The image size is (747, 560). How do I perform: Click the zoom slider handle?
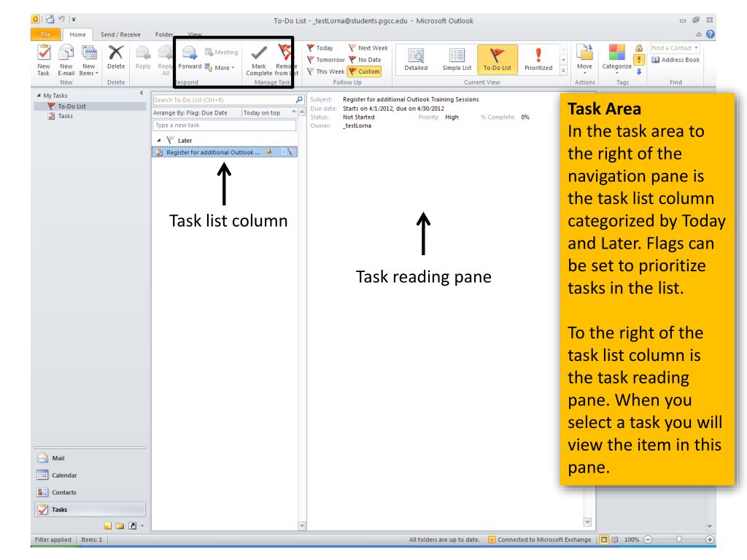679,539
